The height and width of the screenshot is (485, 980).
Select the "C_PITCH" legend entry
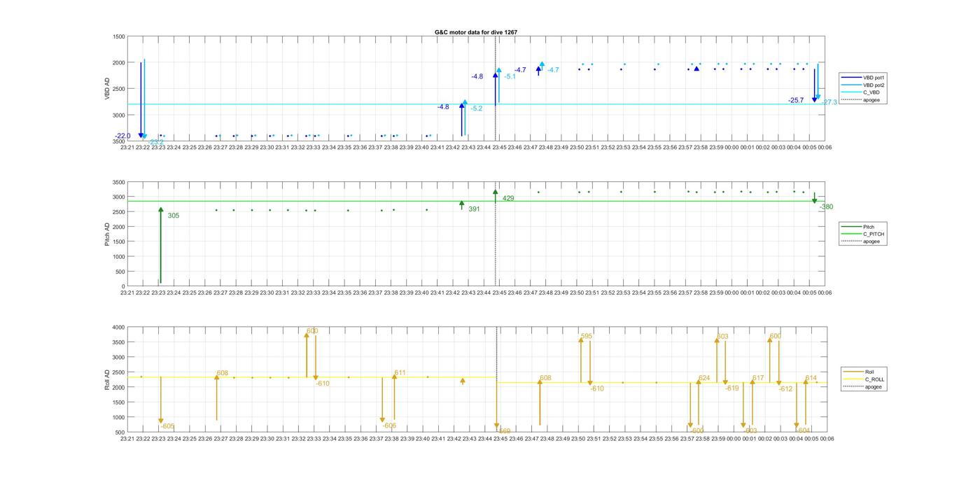click(x=864, y=234)
